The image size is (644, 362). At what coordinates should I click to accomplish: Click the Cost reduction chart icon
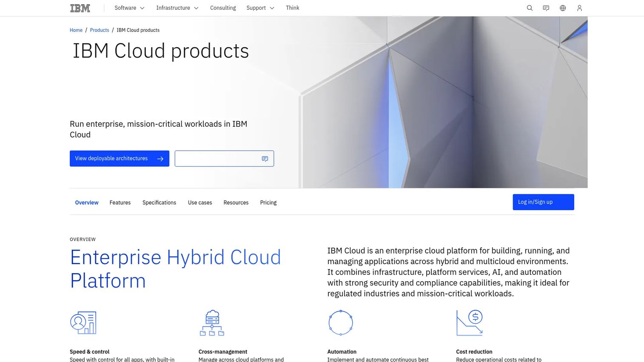tap(470, 323)
